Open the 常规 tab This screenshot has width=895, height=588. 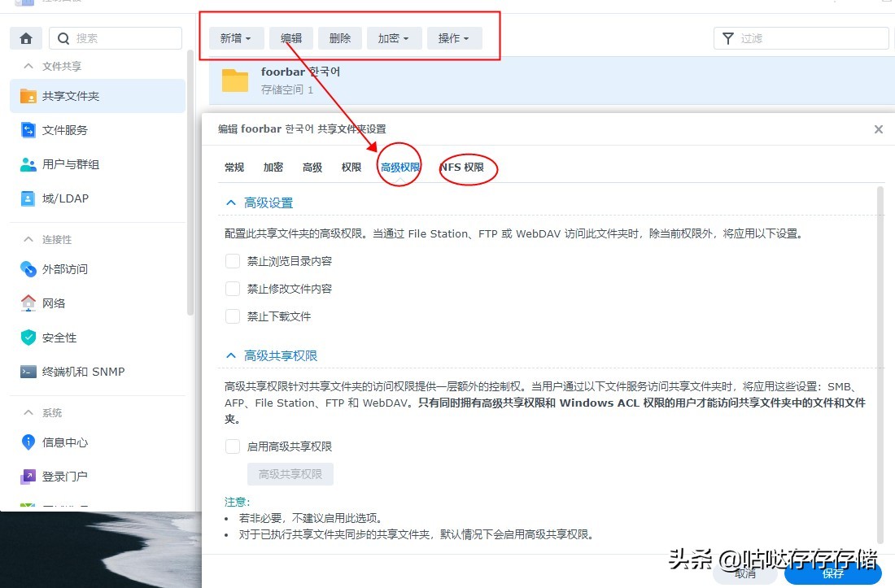(234, 167)
